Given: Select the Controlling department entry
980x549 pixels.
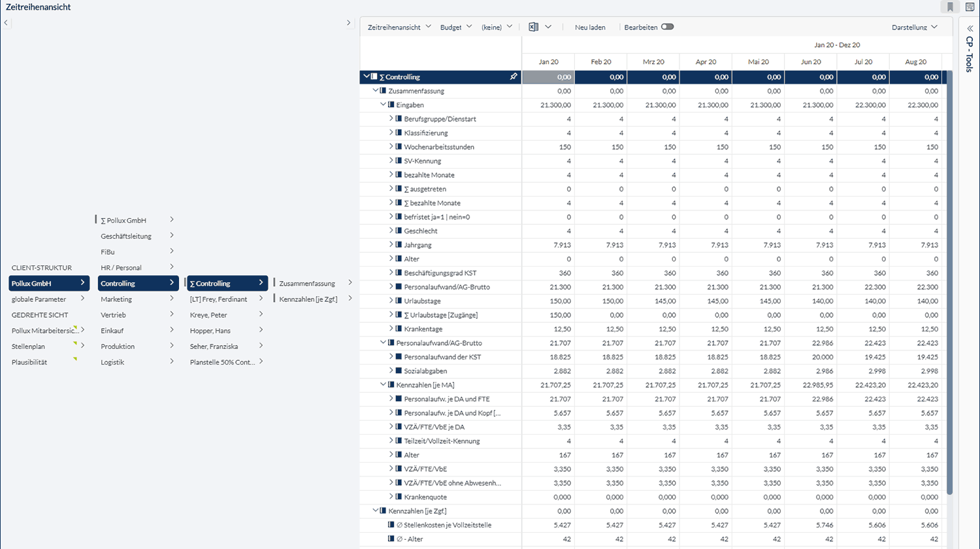Looking at the screenshot, I should [138, 283].
